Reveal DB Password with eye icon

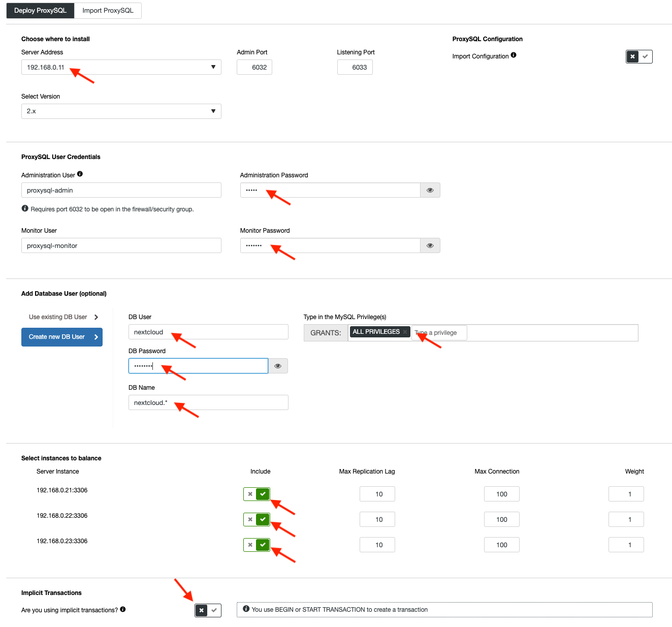(278, 366)
